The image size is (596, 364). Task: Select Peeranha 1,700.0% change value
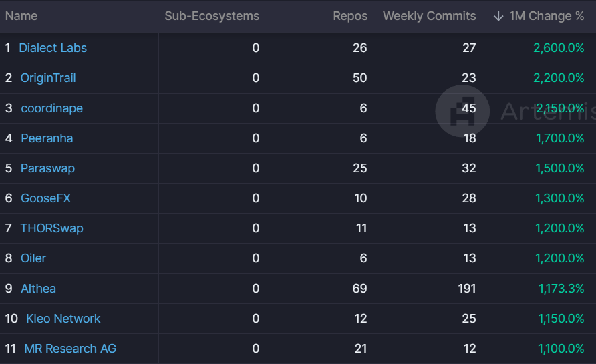tap(560, 138)
